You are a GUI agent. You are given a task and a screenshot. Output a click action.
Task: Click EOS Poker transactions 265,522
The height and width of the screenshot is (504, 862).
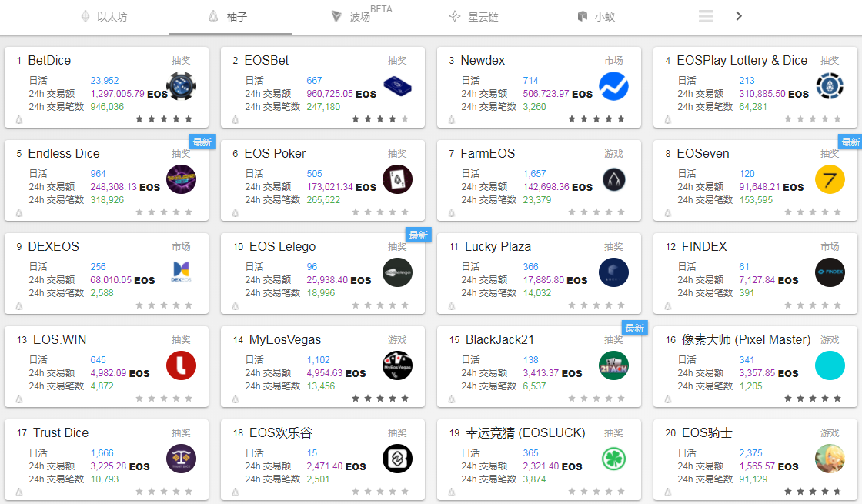click(323, 199)
